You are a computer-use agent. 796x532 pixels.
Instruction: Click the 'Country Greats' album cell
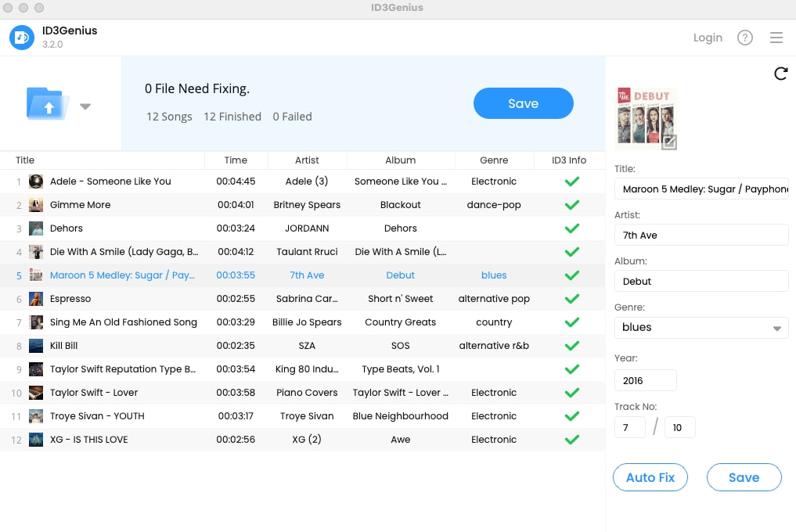(x=401, y=322)
